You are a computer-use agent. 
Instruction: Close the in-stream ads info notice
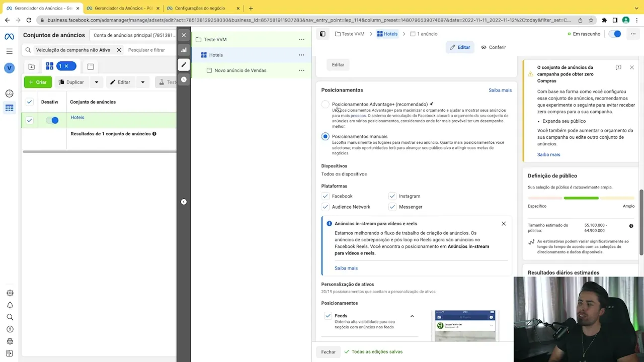(504, 224)
